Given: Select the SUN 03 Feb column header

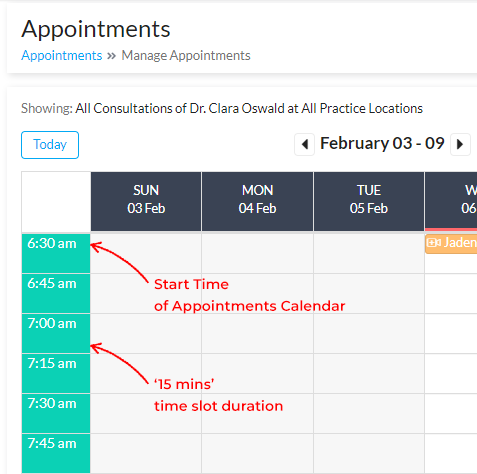Looking at the screenshot, I should [146, 201].
